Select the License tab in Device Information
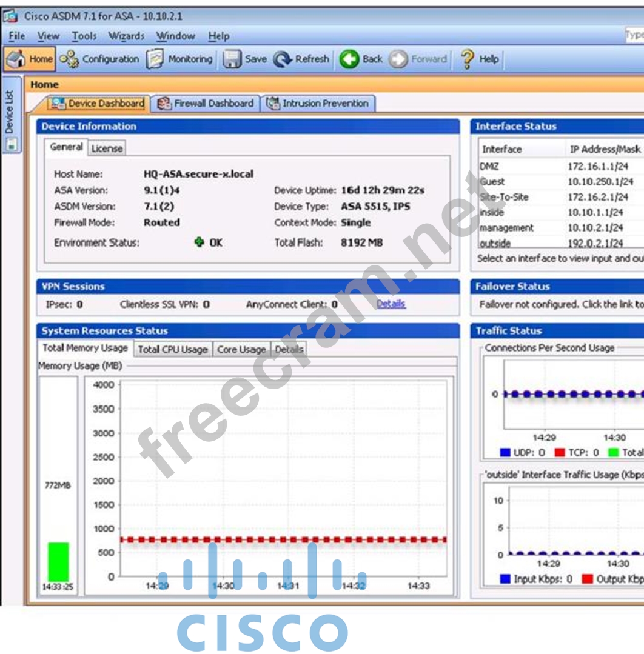 click(x=107, y=148)
